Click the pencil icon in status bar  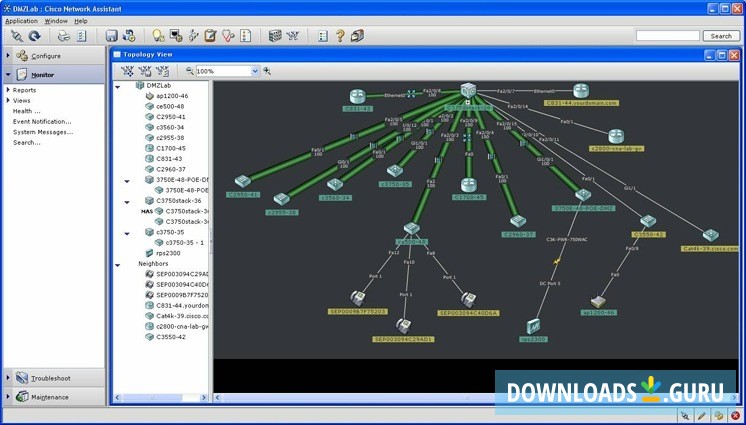701,415
